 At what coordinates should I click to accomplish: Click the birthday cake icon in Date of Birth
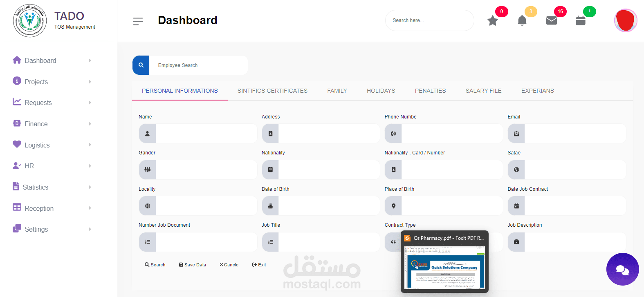click(270, 206)
